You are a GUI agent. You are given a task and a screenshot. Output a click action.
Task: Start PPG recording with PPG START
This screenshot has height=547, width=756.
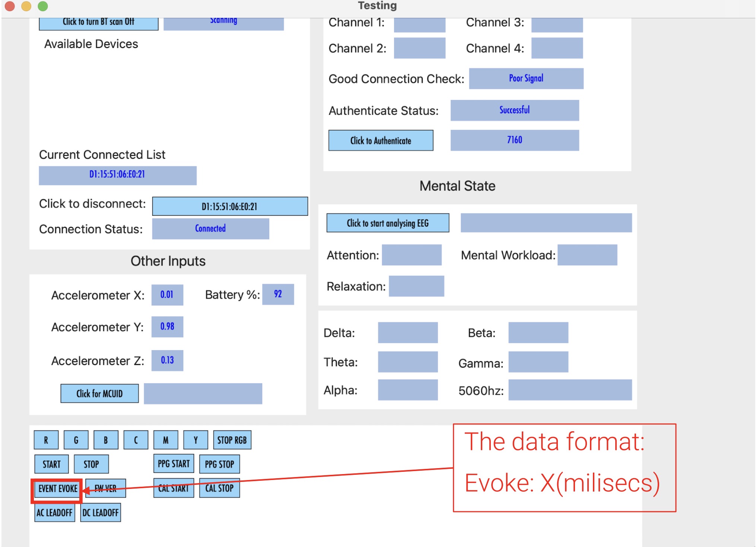click(x=174, y=464)
